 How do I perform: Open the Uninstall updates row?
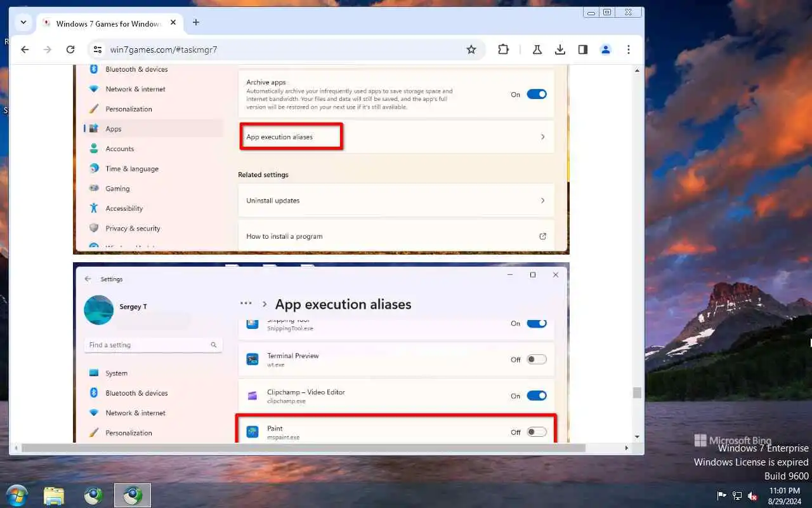396,200
